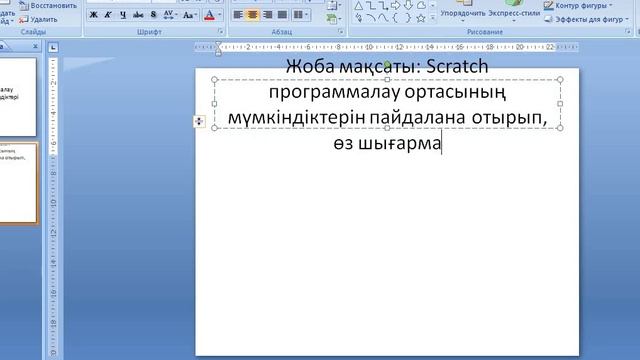Viewport: 640px width, 360px height.
Task: Click the word Scratch in title
Action: pos(457,66)
